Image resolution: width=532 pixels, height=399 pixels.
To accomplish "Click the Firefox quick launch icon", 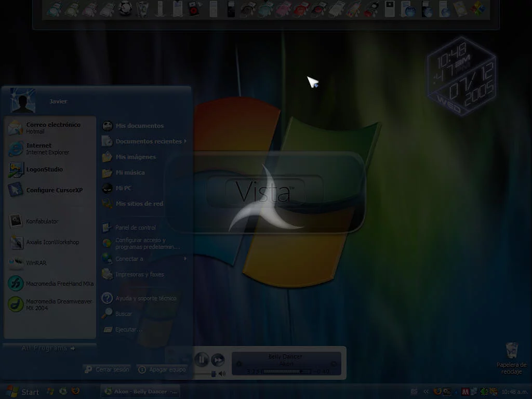I will coord(75,391).
